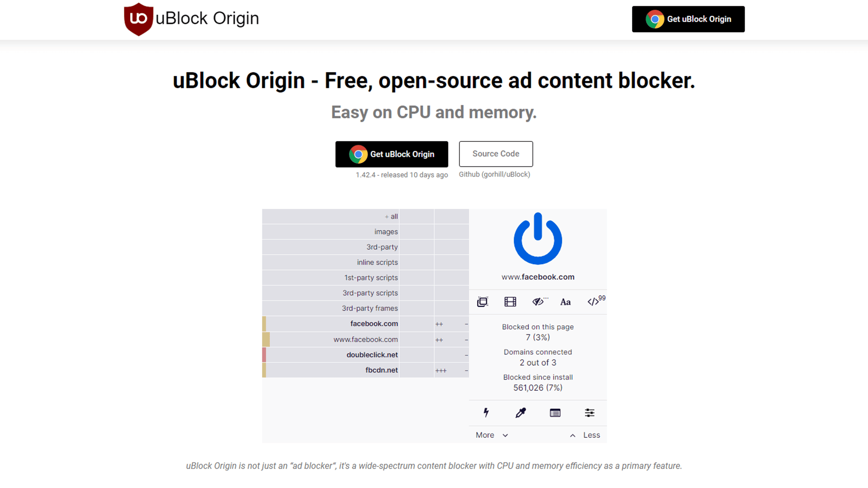Select the doubleclick.net domain row
This screenshot has height=488, width=868.
(365, 355)
